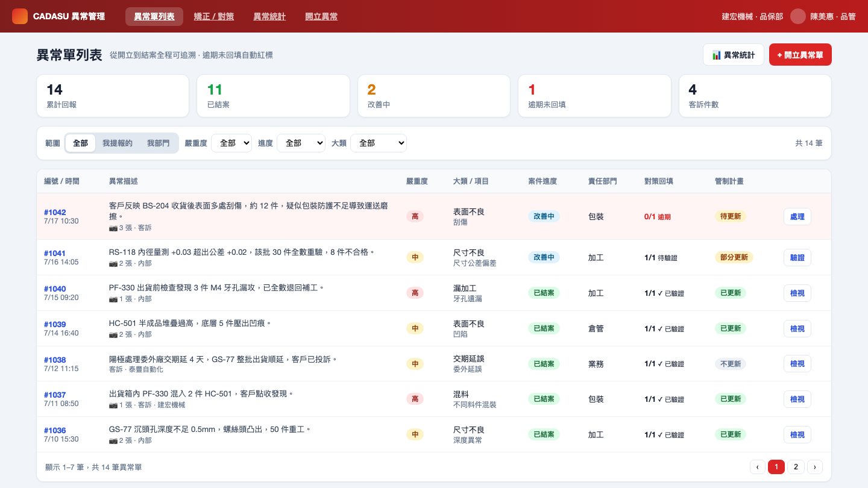Click the CADASU orange logo icon

20,16
